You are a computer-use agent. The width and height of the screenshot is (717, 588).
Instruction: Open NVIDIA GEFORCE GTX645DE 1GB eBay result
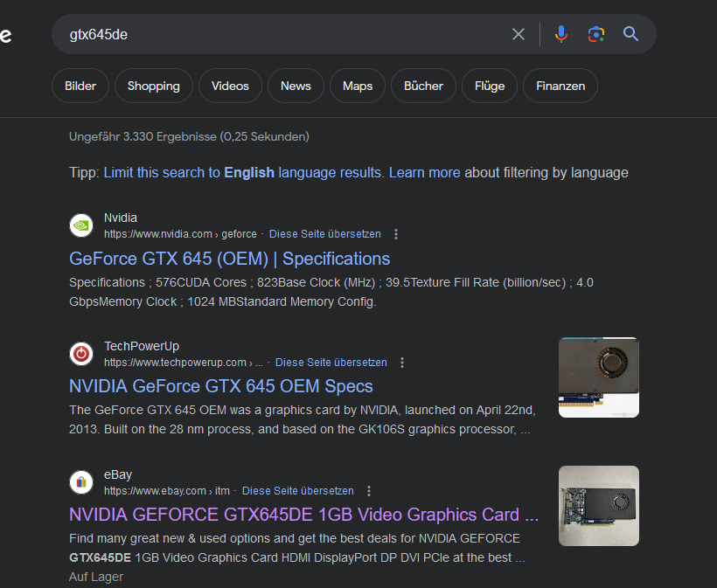[303, 515]
